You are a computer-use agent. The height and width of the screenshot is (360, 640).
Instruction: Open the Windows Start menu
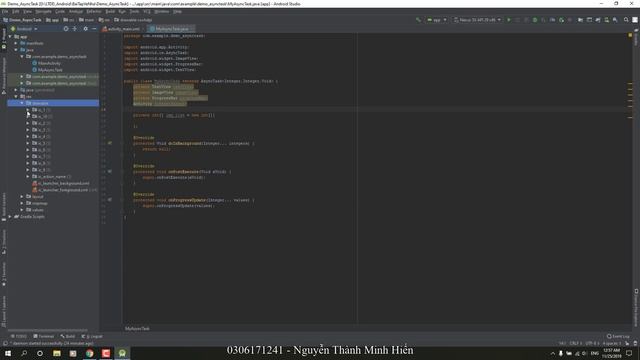(x=8, y=353)
